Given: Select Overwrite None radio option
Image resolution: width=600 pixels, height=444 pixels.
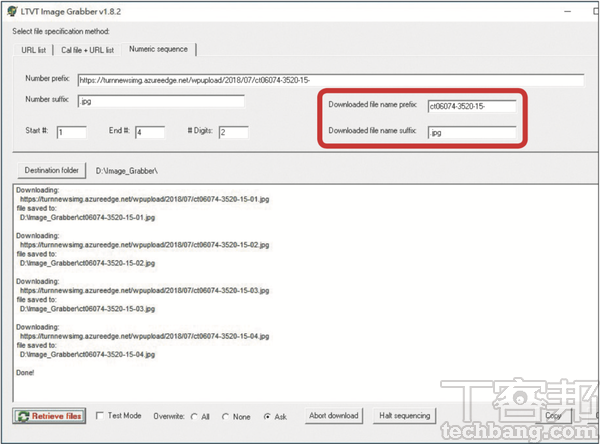Looking at the screenshot, I should (225, 416).
